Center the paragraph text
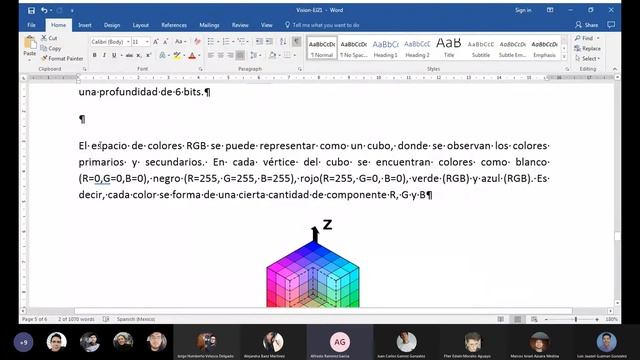 pos(220,55)
